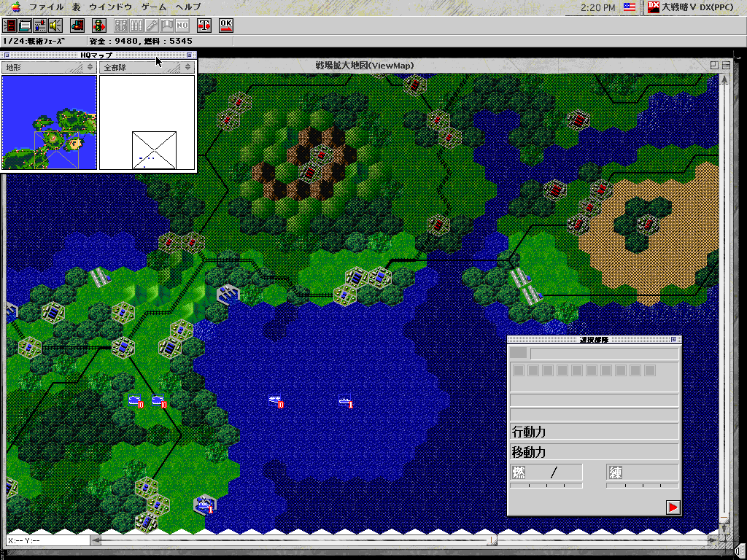Click the HQマップ window close box
The image size is (747, 560).
pos(7,55)
